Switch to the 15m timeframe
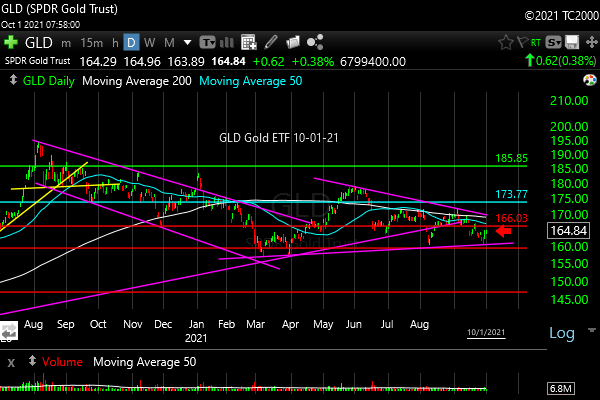Viewport: 600px width, 400px height. click(x=91, y=42)
